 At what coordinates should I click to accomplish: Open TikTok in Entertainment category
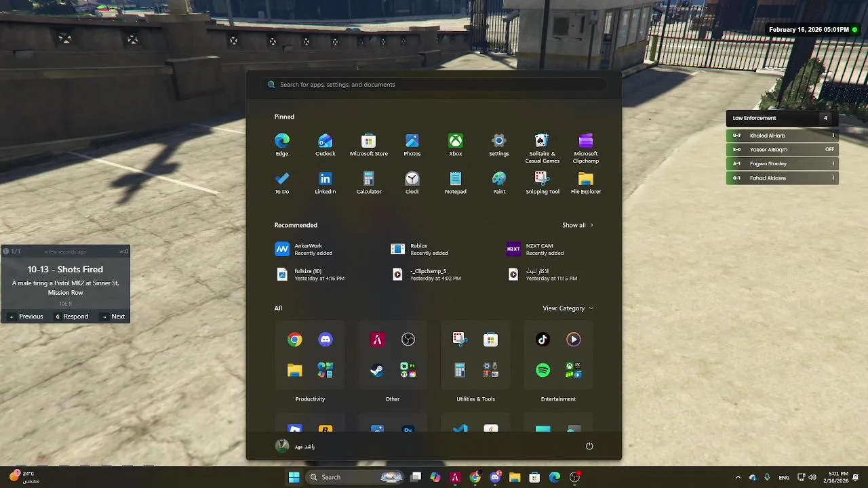tap(542, 340)
